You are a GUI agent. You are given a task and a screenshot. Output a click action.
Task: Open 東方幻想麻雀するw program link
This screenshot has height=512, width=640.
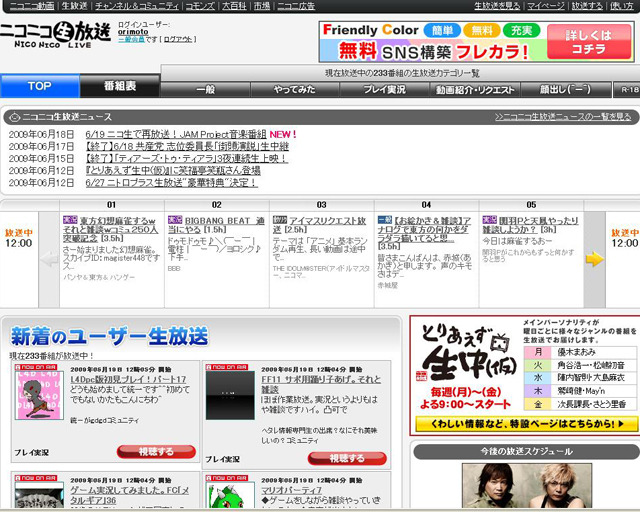(111, 229)
